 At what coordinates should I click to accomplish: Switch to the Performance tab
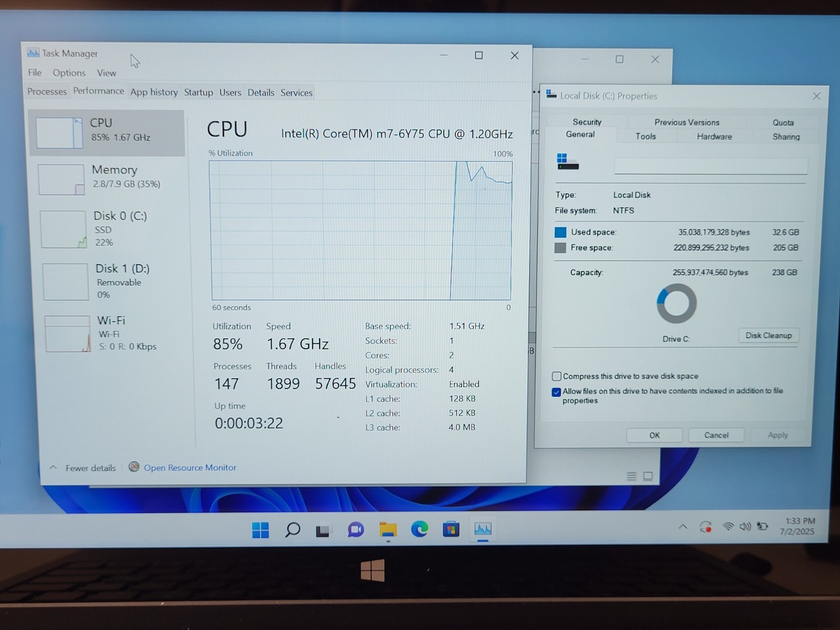click(98, 91)
